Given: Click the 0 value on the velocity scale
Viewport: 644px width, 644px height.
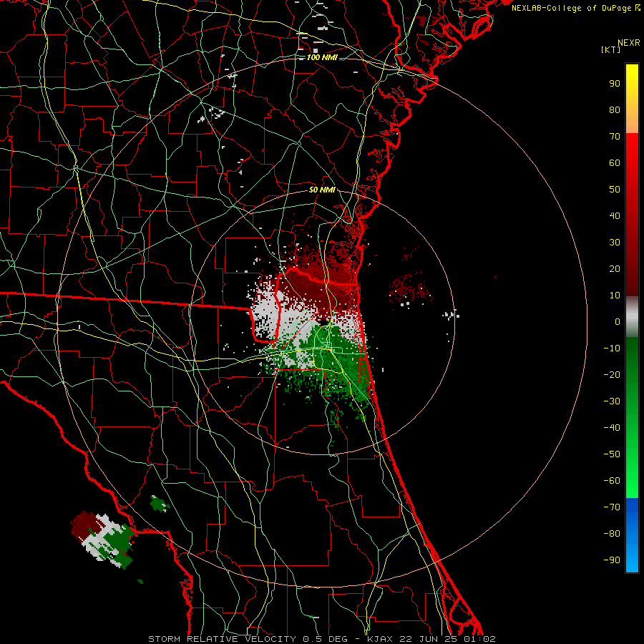Looking at the screenshot, I should tap(618, 322).
